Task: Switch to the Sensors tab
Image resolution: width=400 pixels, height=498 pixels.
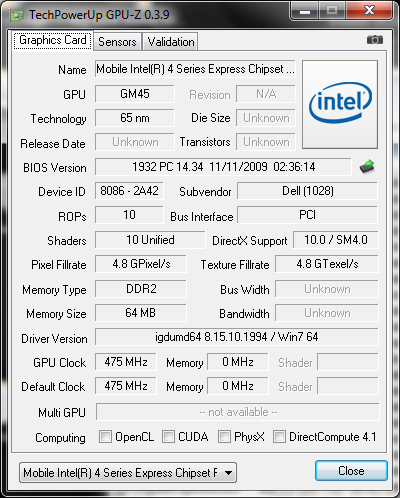Action: pos(117,42)
